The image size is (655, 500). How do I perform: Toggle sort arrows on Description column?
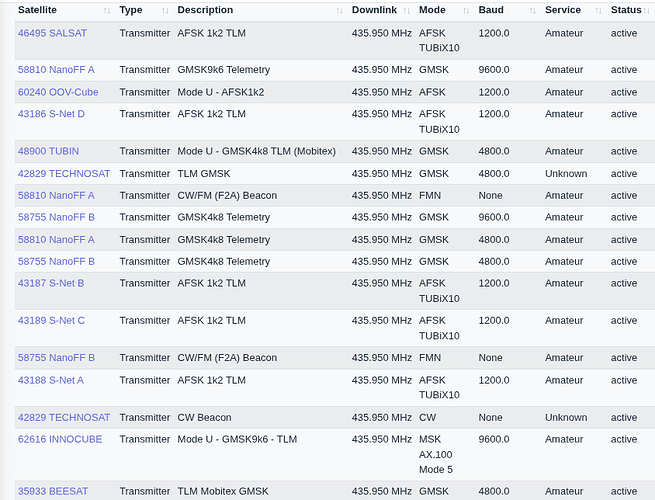pos(339,10)
